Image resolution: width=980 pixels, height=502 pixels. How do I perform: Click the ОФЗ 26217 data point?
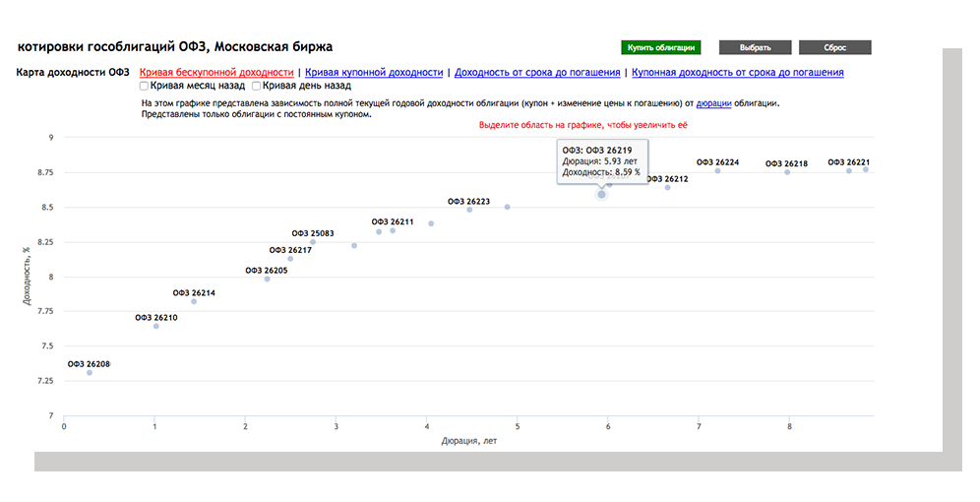290,259
